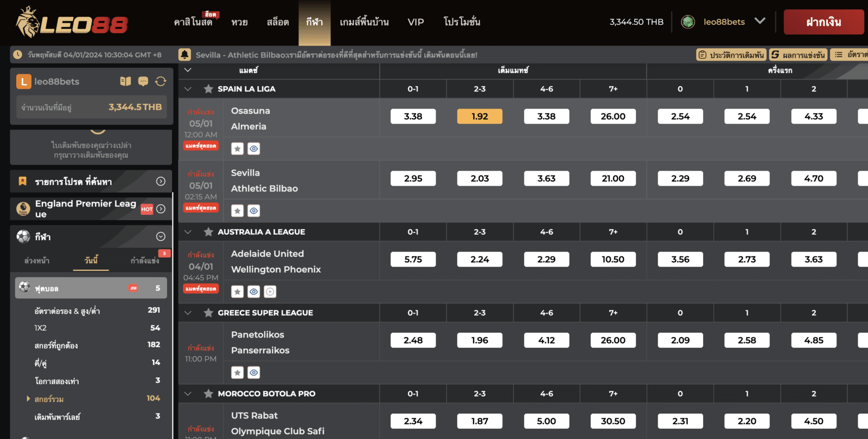The width and height of the screenshot is (868, 439).
Task: Open the chat bubble icon in account panel
Action: click(x=143, y=81)
